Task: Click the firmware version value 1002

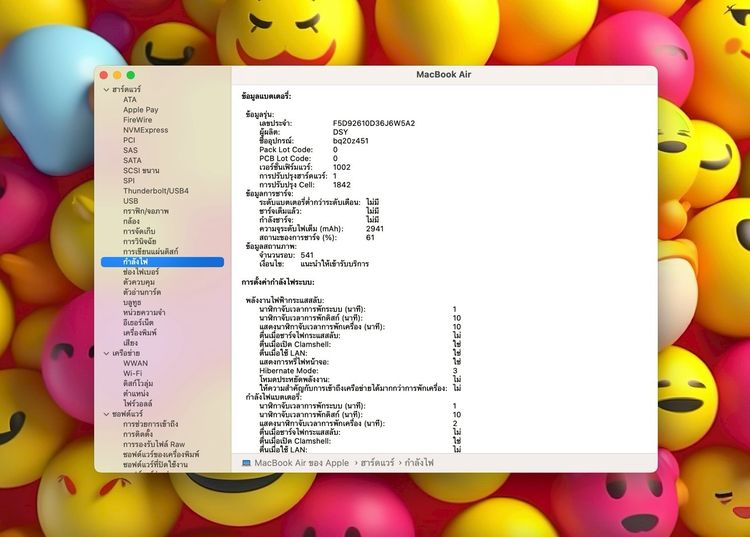Action: coord(342,167)
